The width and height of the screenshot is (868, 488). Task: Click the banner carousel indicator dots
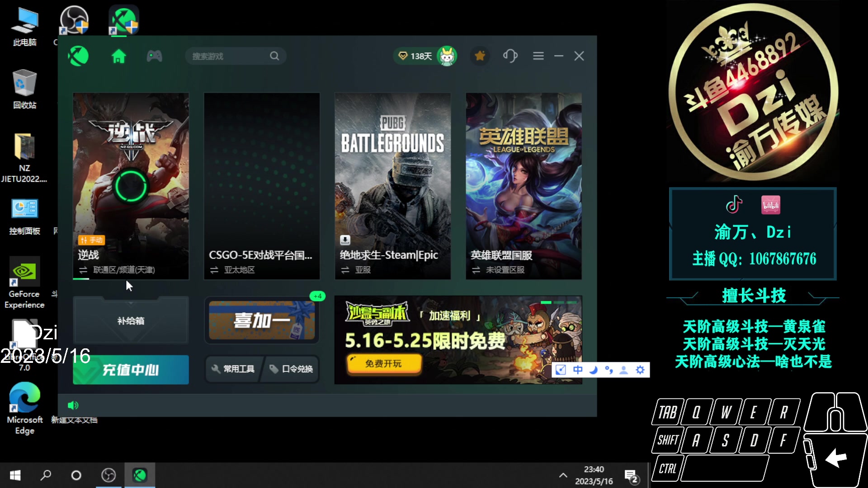tap(559, 302)
